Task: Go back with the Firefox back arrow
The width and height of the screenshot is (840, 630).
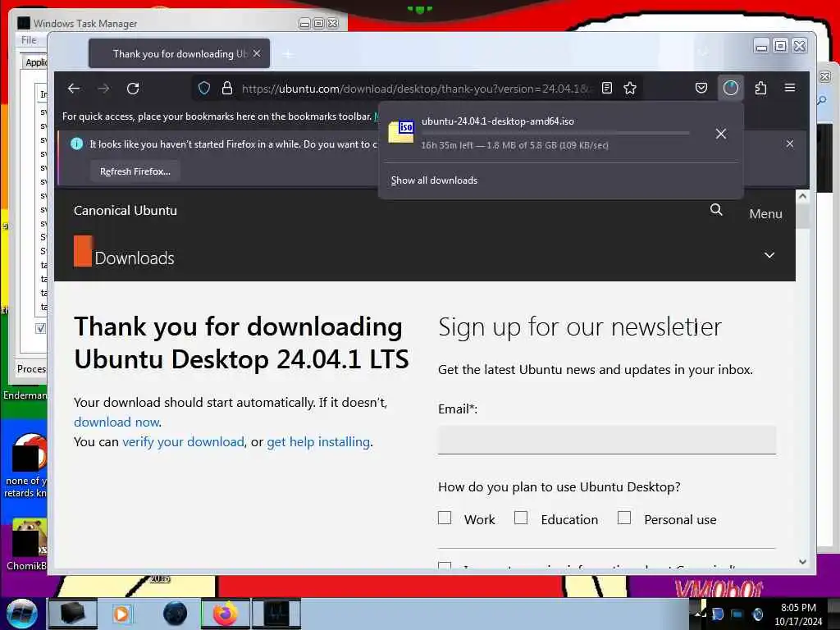Action: pyautogui.click(x=74, y=89)
